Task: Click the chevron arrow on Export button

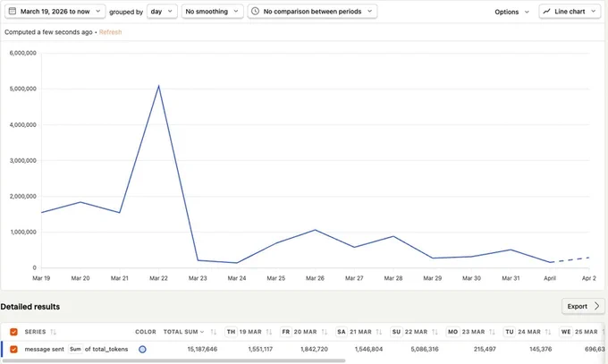Action: 596,306
